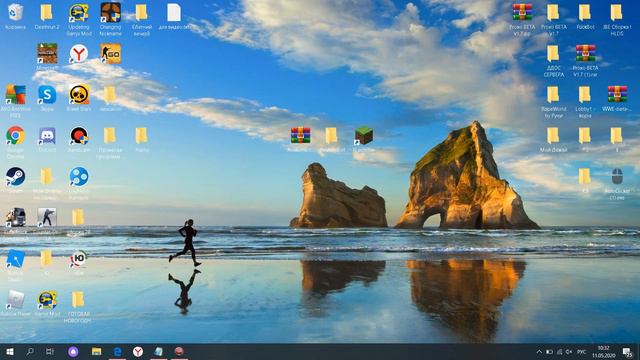This screenshot has height=360, width=640.
Task: Launch the purple Alice assistant in taskbar
Action: click(x=73, y=351)
